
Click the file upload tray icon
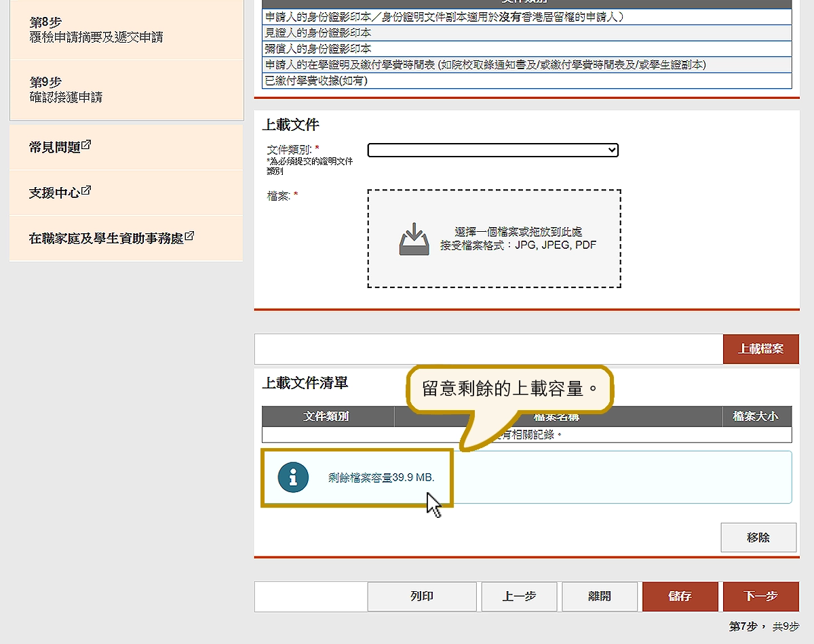point(414,239)
